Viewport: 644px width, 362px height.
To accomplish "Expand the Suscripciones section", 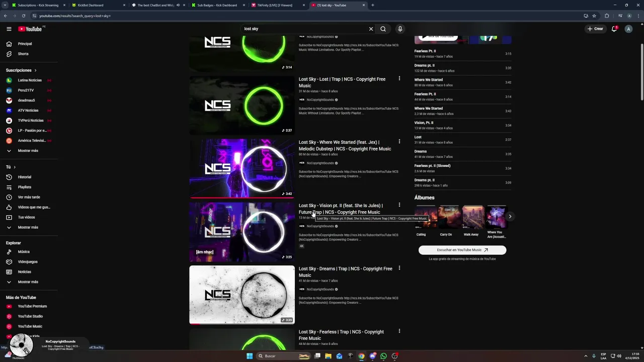I will [21, 70].
